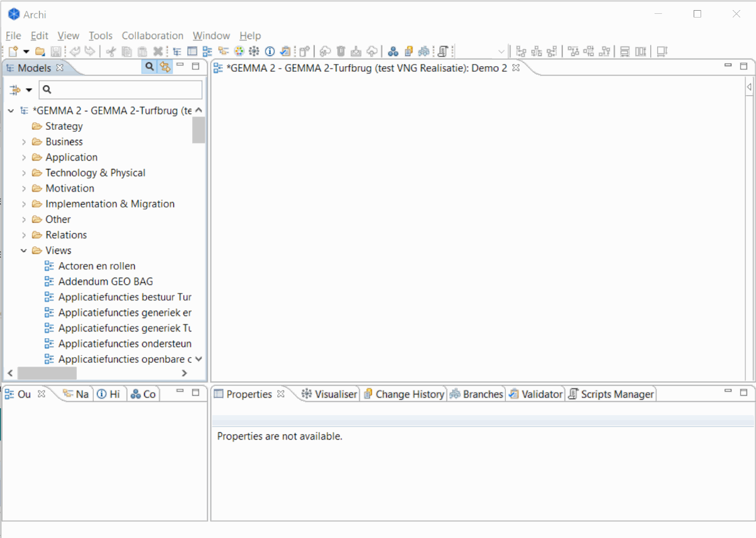
Task: Open the Edit menu
Action: pos(40,36)
